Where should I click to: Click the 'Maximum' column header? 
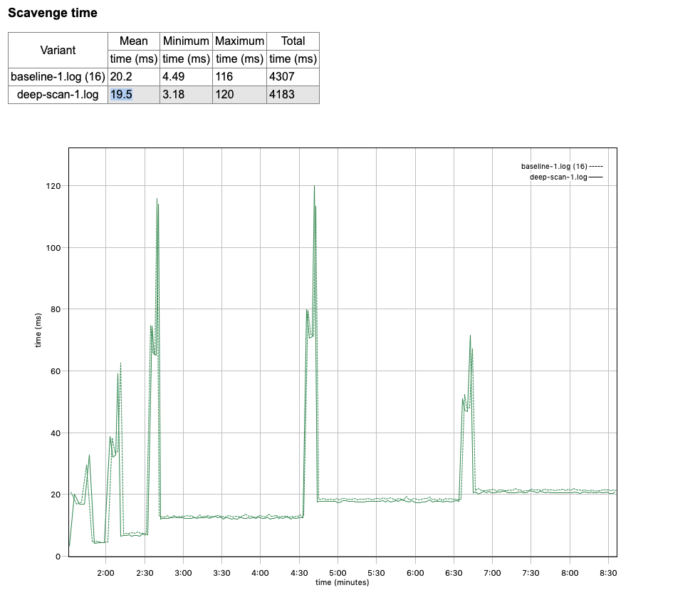click(x=239, y=41)
